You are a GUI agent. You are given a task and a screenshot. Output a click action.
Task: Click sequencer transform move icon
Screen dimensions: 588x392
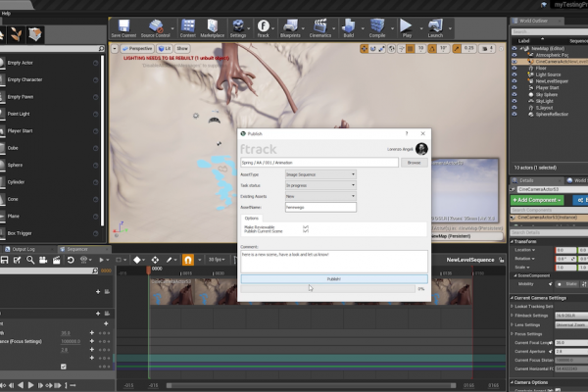click(x=155, y=260)
